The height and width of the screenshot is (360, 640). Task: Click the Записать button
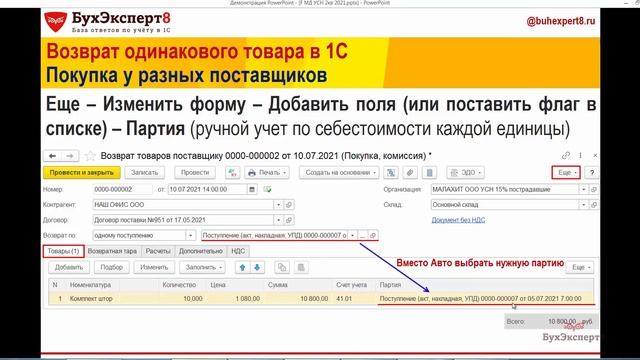pyautogui.click(x=144, y=173)
